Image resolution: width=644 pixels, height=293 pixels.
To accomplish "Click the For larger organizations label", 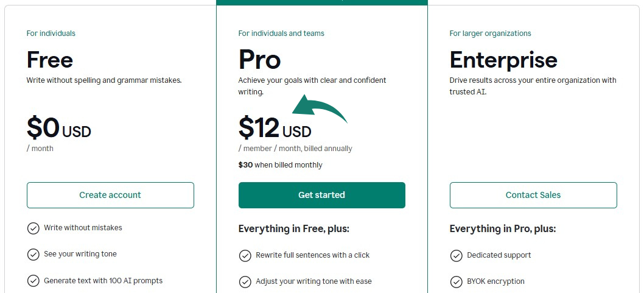I will 490,34.
